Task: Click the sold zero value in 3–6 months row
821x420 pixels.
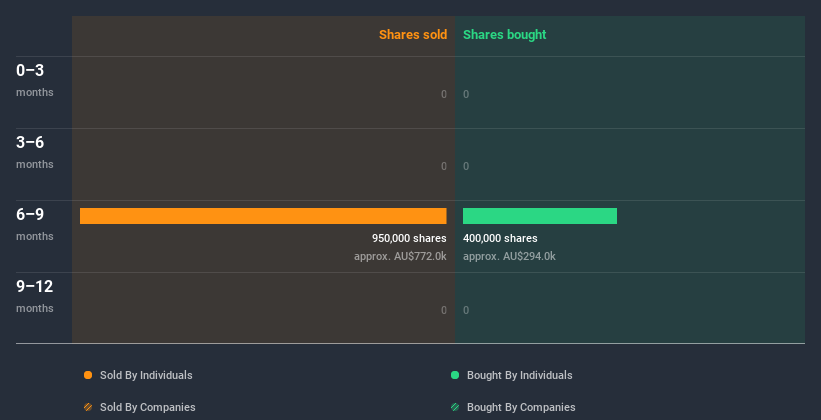Action: coord(444,166)
